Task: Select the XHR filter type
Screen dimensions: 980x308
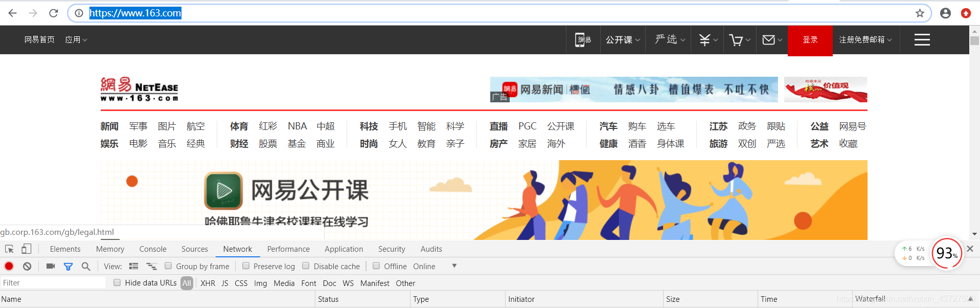Action: [208, 283]
